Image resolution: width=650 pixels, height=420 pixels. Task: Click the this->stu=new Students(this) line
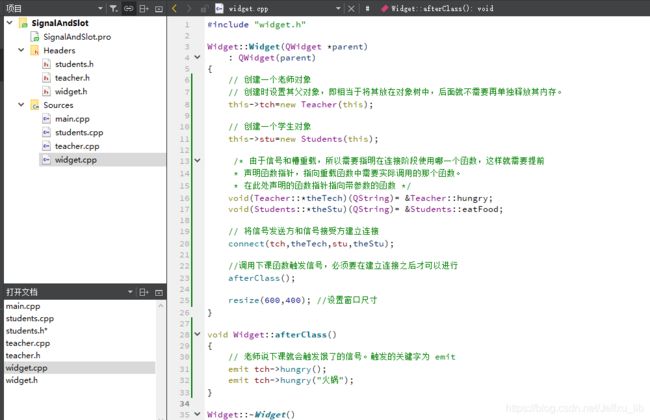303,139
